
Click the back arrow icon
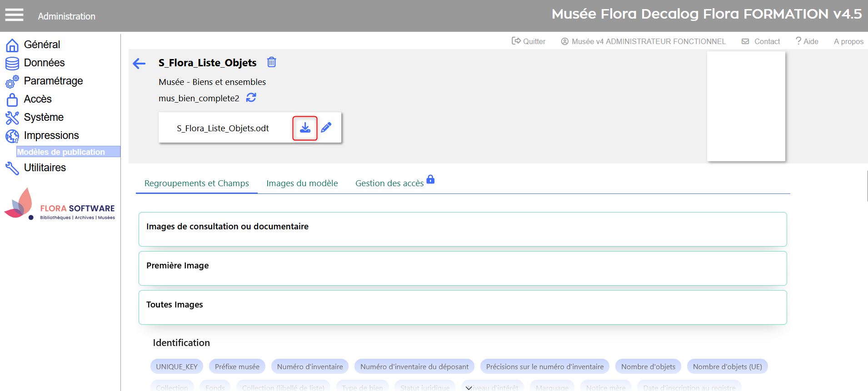click(139, 64)
